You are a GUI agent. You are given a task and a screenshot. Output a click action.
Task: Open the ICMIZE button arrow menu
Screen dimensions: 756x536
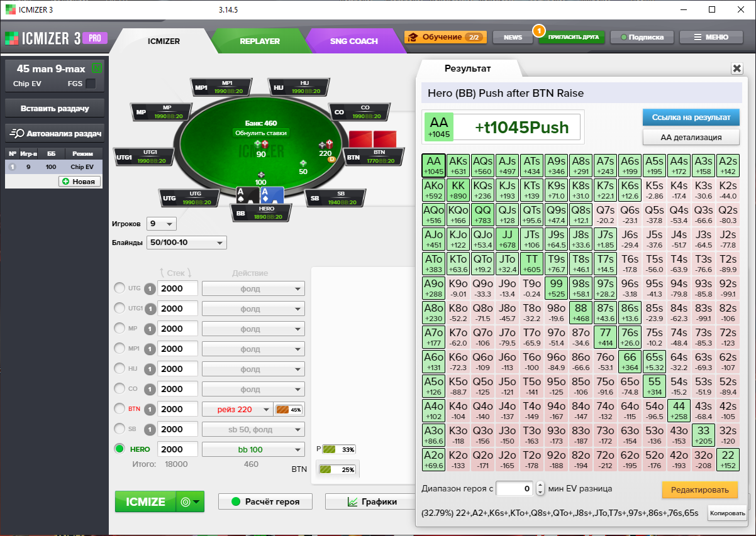[x=191, y=502]
